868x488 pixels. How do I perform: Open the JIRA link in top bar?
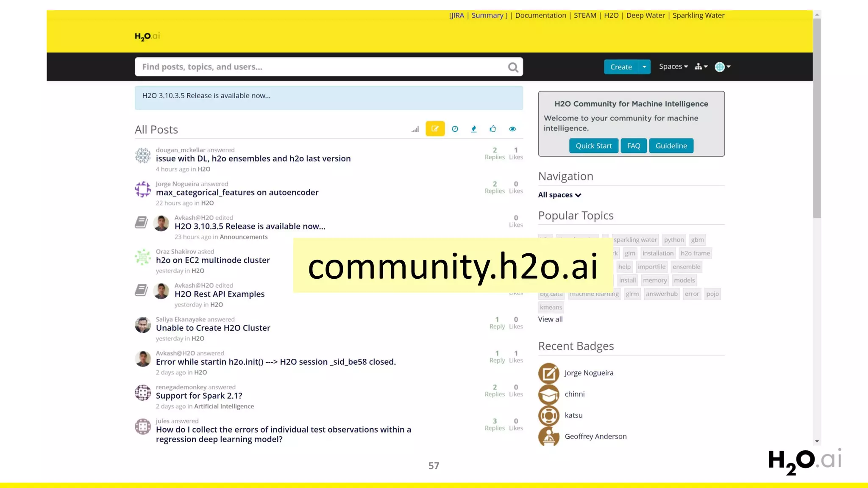click(x=457, y=15)
